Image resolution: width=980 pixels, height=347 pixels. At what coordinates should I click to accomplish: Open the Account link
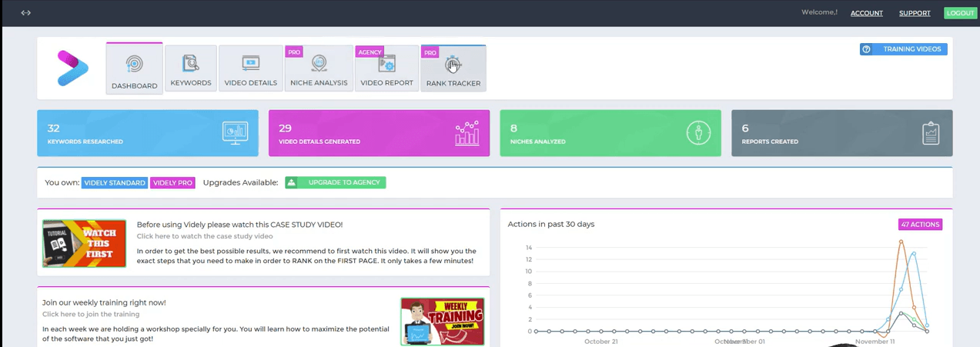(x=866, y=13)
